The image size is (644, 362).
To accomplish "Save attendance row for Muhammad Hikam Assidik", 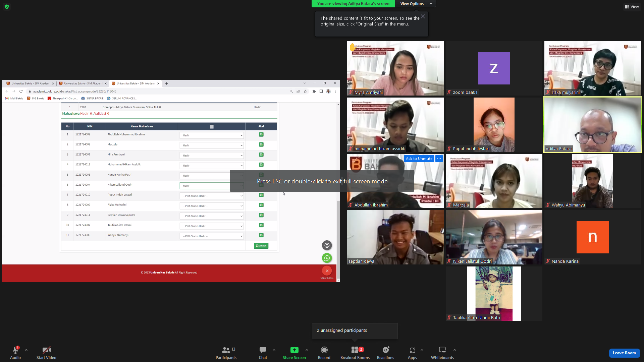I will 261,165.
